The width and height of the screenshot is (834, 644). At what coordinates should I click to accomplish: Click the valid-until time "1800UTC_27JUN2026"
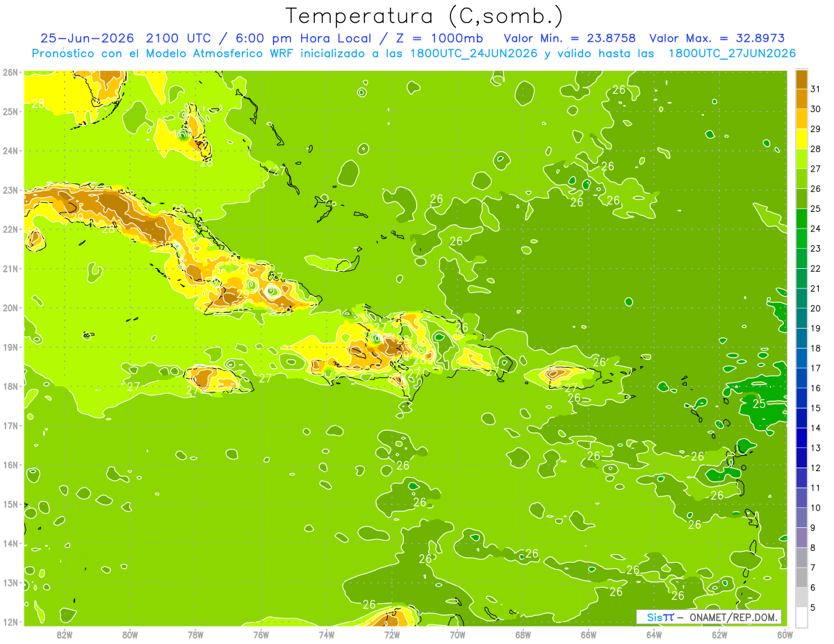click(731, 53)
